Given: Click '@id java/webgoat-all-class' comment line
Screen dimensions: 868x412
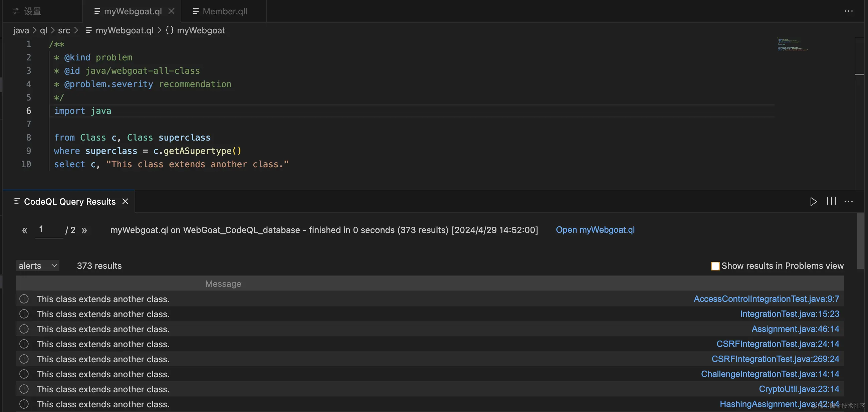Looking at the screenshot, I should coord(127,71).
